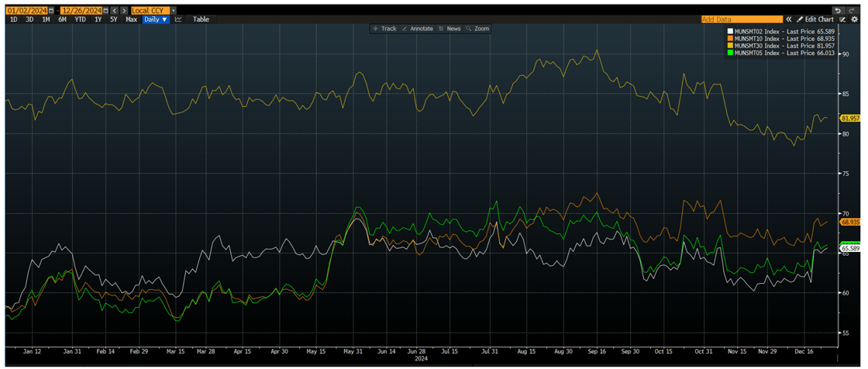Viewport: 868px width, 369px height.
Task: Click the 81.957 price label on axis
Action: [x=850, y=118]
